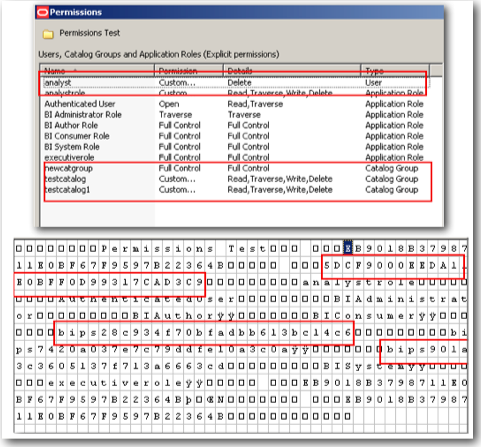Image resolution: width=481 pixels, height=447 pixels.
Task: Click the highlighted E cell in hex grid
Action: (348, 248)
